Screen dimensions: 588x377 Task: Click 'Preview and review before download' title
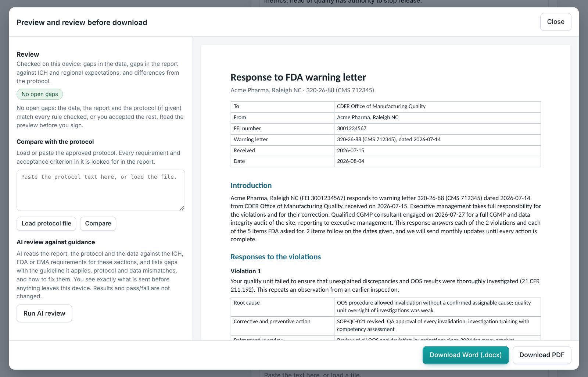point(82,22)
